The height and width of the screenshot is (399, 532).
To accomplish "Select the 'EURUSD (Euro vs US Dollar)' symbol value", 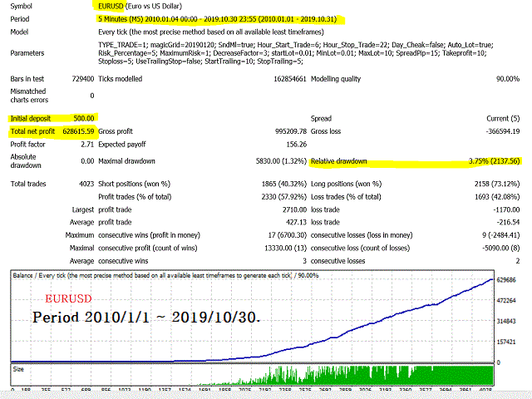I will (140, 6).
